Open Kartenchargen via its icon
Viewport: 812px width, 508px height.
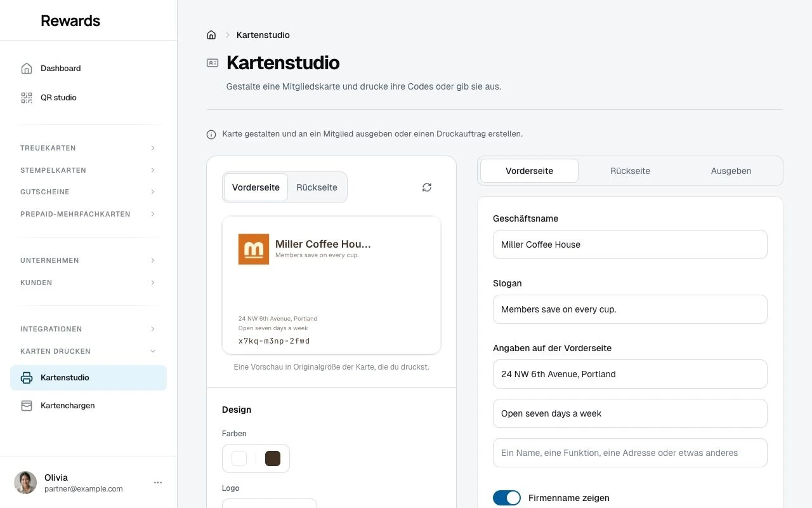[27, 406]
